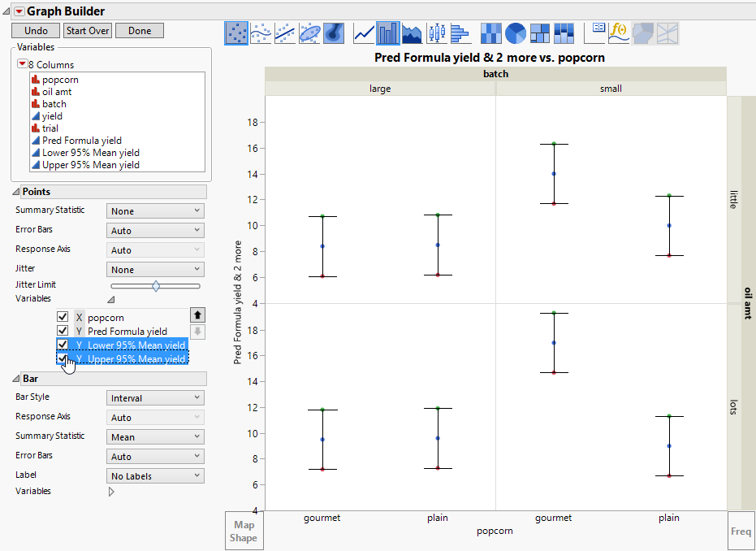Click the Jitter Limit slider
Viewport: 756px width, 551px height.
[x=155, y=286]
